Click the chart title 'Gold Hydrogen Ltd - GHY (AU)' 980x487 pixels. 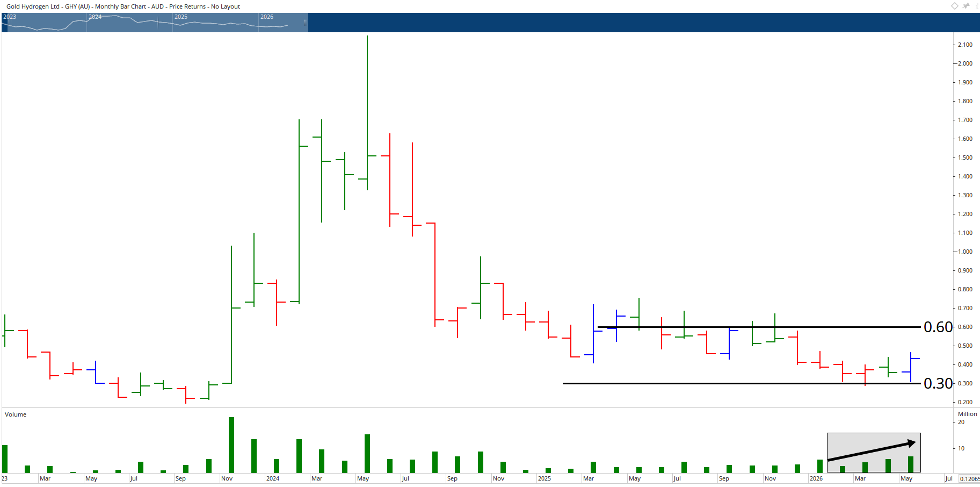pyautogui.click(x=48, y=6)
